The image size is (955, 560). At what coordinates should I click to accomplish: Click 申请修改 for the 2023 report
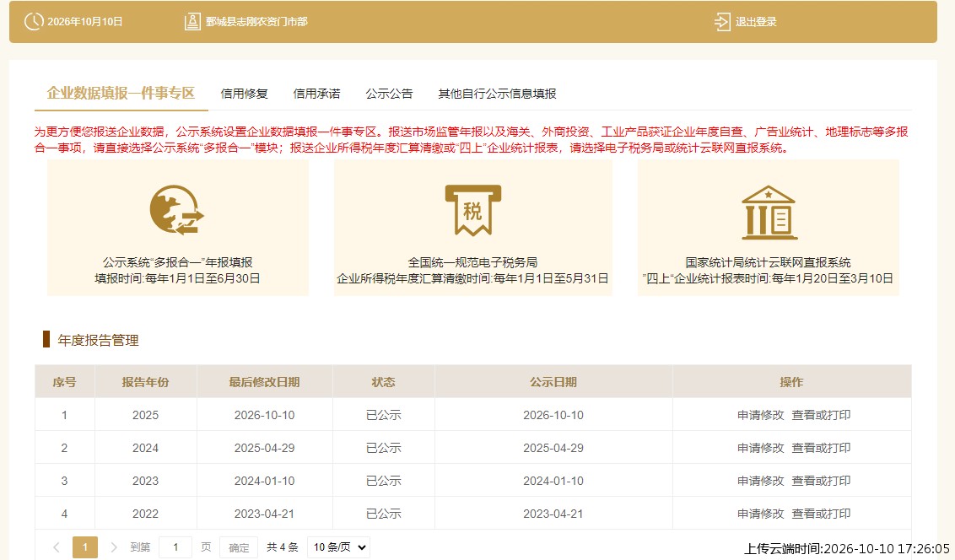point(761,481)
